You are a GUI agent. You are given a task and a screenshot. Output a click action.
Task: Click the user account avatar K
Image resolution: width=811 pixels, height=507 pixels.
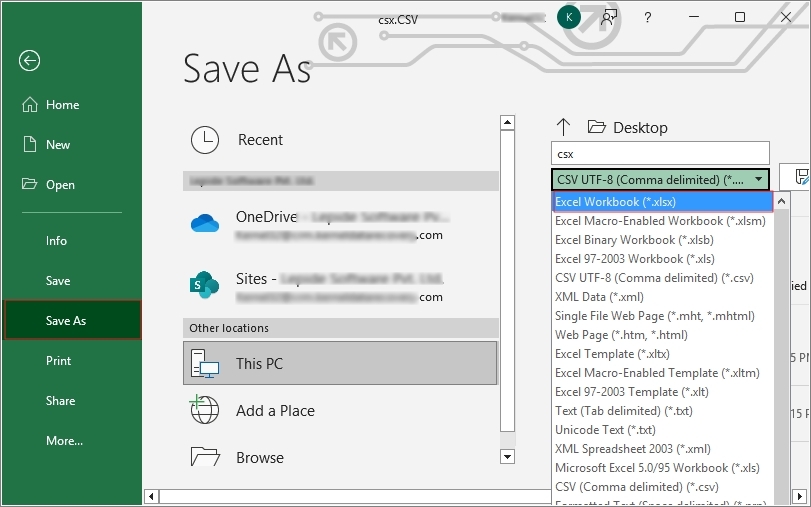(x=569, y=18)
